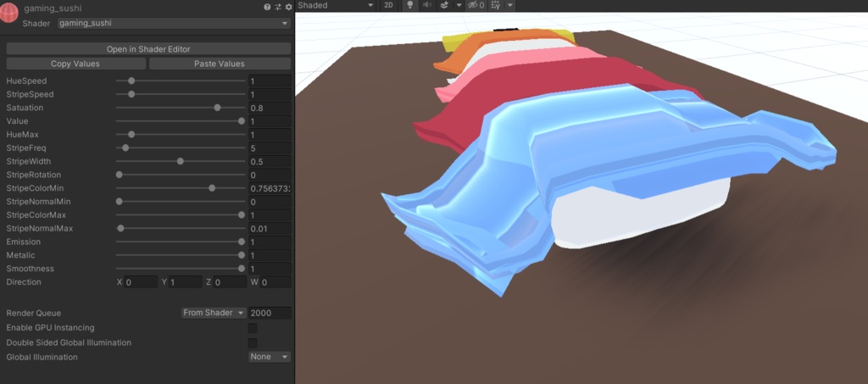Click the StripeNormalMin slider handle
The height and width of the screenshot is (384, 868).
(119, 202)
